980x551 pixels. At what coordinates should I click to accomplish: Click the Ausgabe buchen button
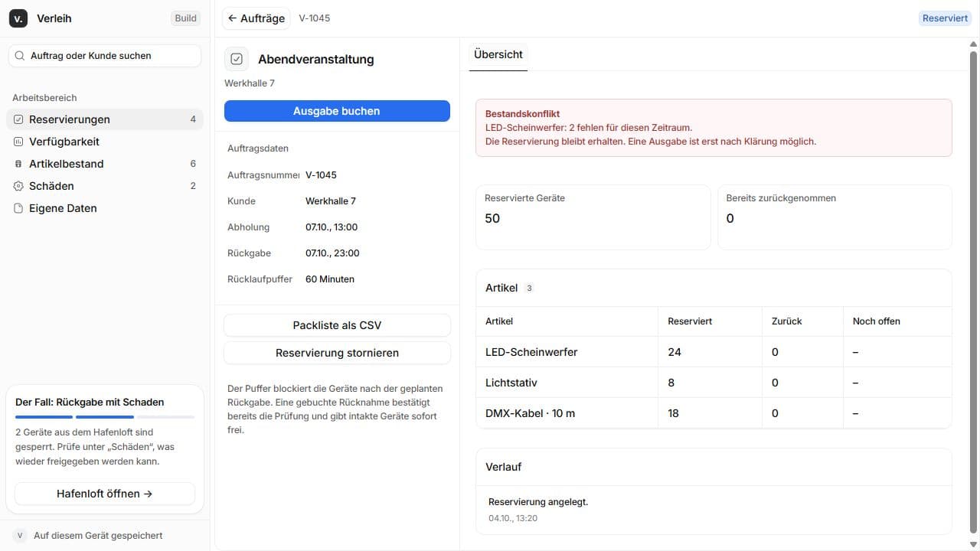click(337, 111)
